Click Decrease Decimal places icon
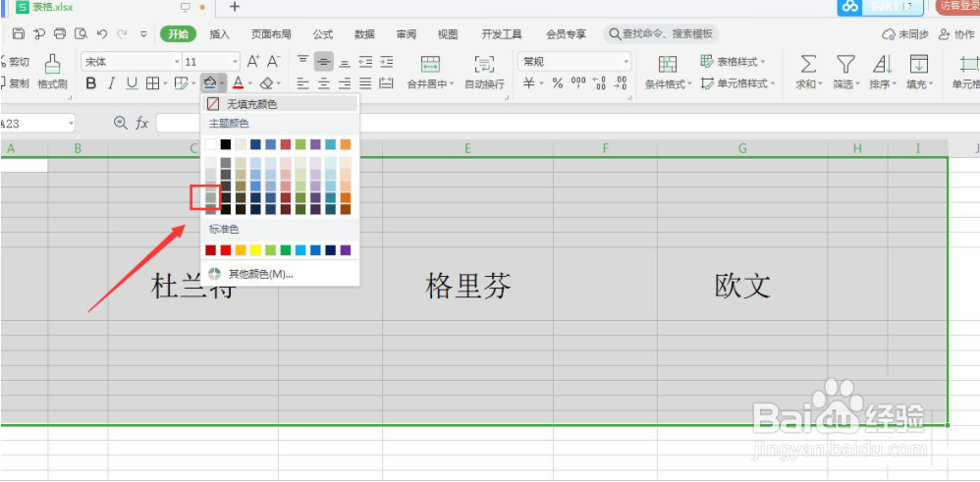980x482 pixels. pos(620,83)
